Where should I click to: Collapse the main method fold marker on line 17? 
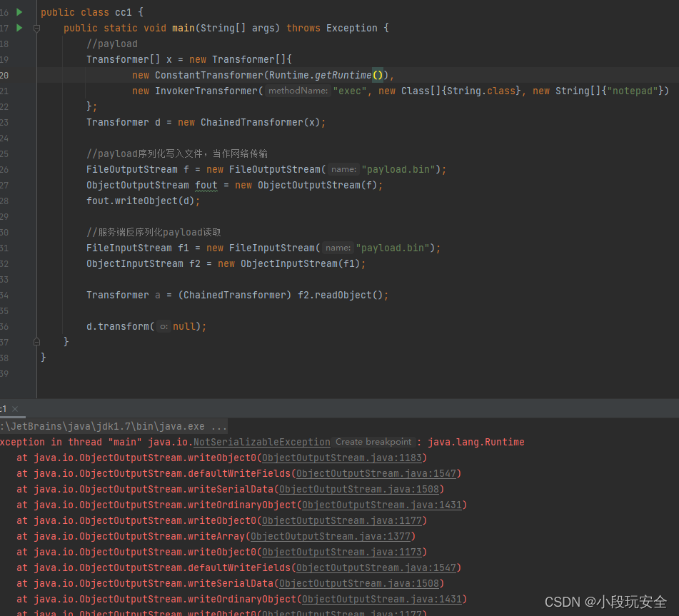coord(37,29)
